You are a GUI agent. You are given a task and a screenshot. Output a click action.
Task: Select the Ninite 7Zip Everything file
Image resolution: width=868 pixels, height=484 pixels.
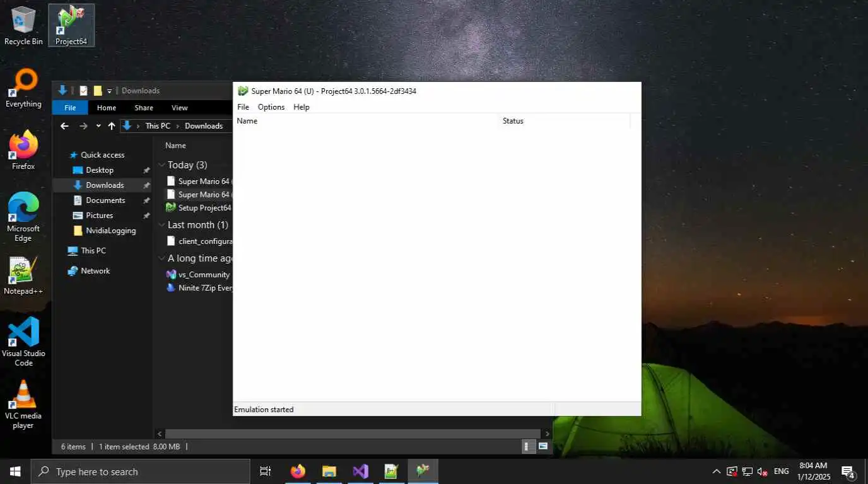[x=199, y=288]
